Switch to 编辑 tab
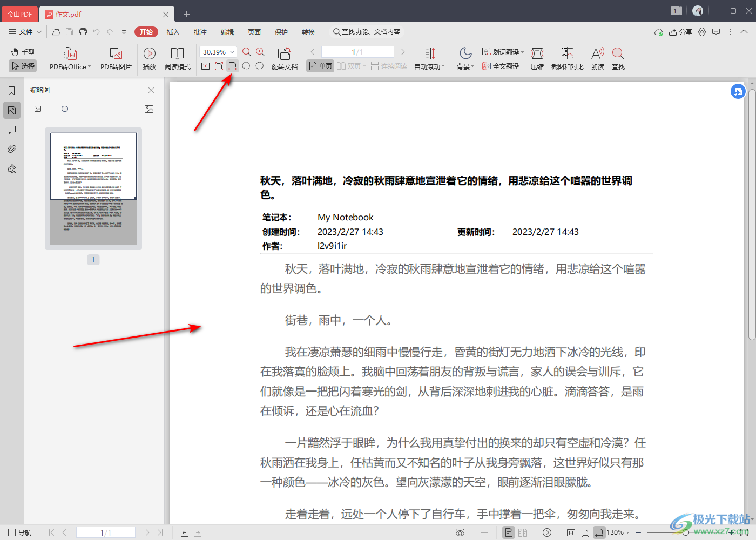This screenshot has width=756, height=540. pos(227,32)
